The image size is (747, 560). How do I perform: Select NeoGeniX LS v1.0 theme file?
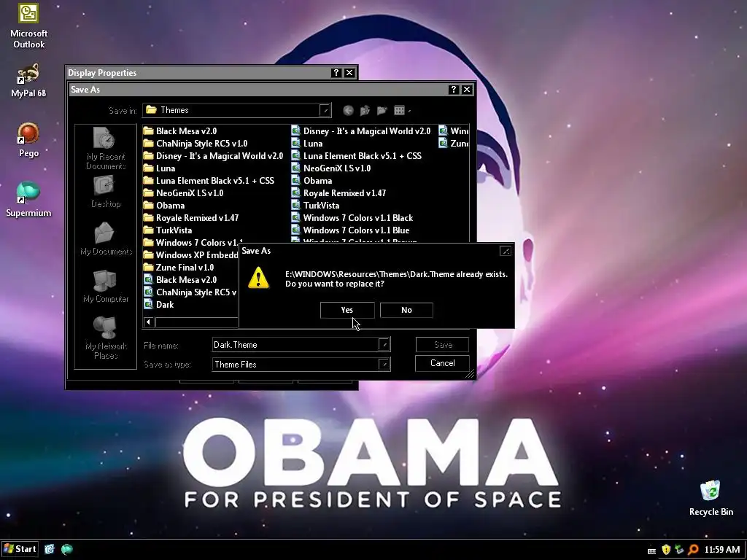coord(330,168)
